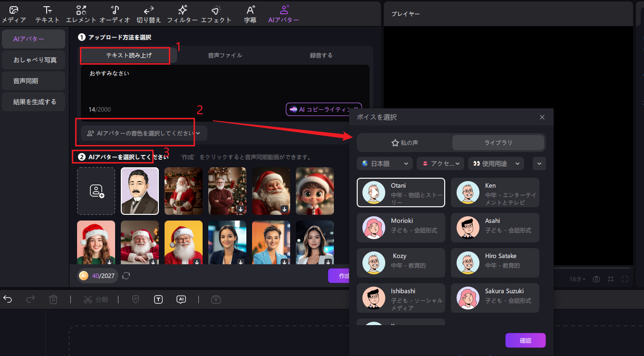Image resolution: width=644 pixels, height=356 pixels.
Task: Click the marker icon in timeline toolbar
Action: click(136, 299)
